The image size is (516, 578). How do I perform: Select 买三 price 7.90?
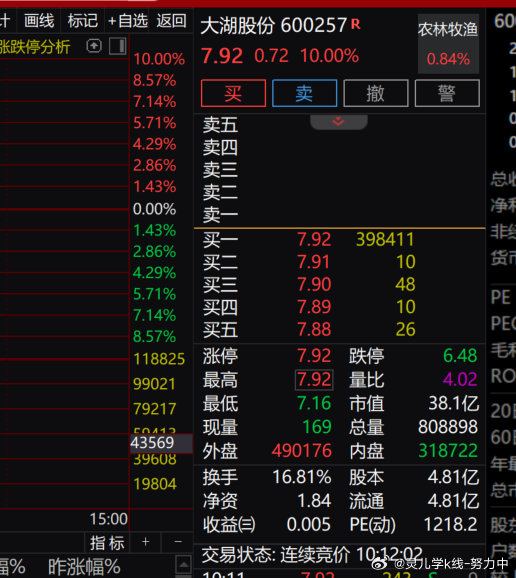314,285
